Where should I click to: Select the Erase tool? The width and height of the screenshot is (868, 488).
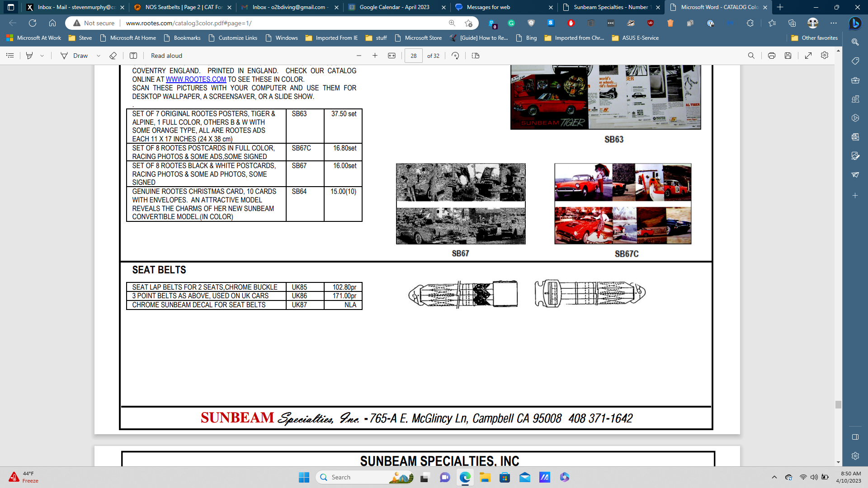coord(113,56)
